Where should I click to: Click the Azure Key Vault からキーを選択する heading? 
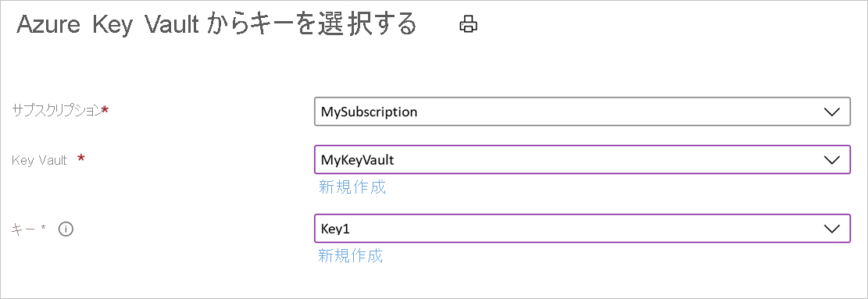216,25
